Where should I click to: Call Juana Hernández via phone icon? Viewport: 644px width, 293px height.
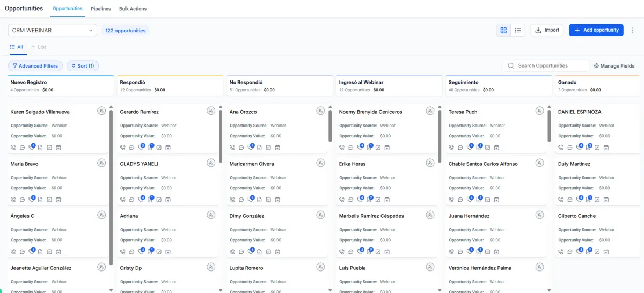pyautogui.click(x=451, y=252)
